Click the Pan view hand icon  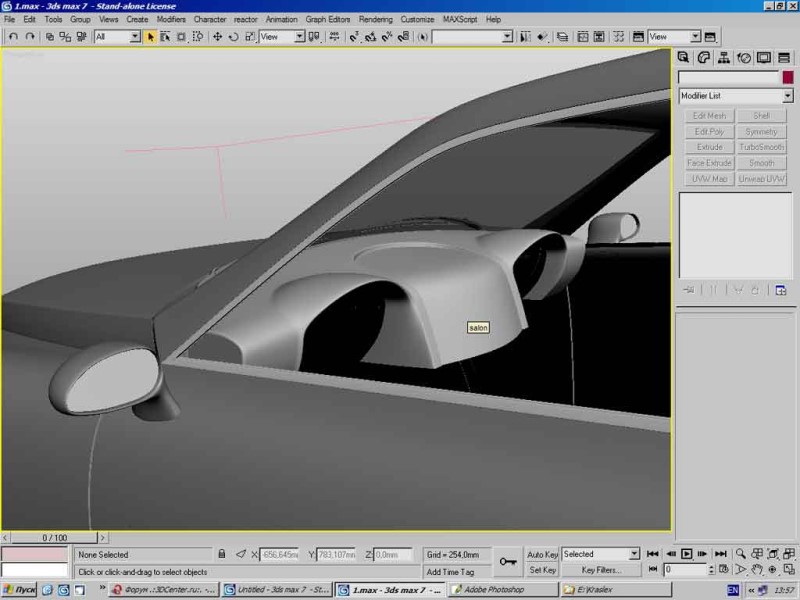click(x=757, y=569)
